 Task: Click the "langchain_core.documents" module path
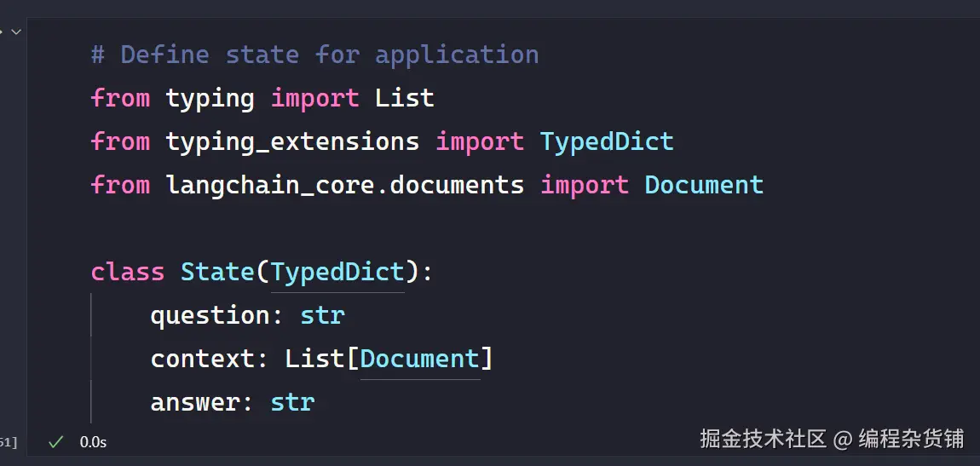[x=345, y=185]
